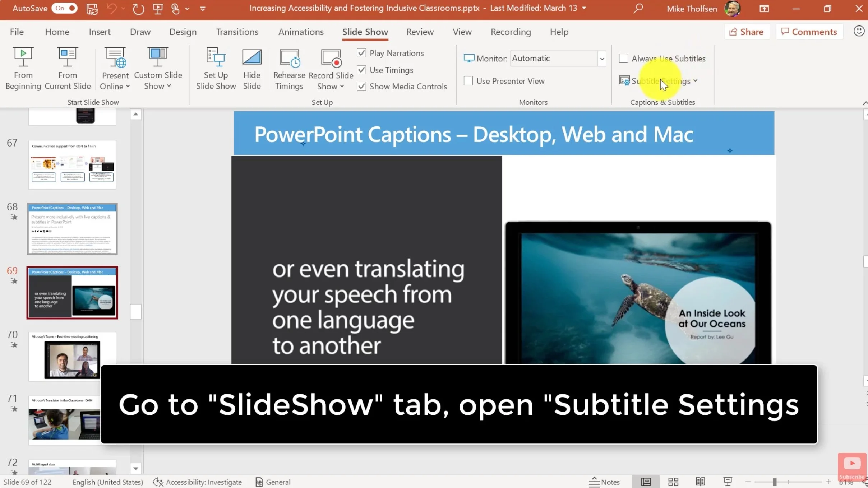Switch to the Transitions tab
Viewport: 868px width, 488px height.
click(x=237, y=32)
